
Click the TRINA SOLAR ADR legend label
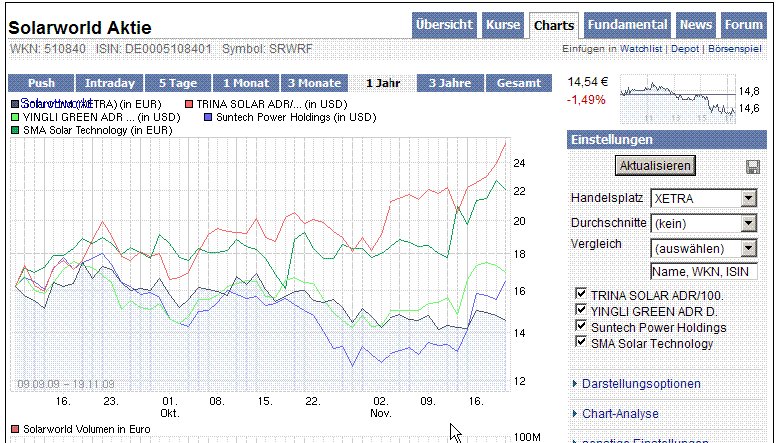tap(272, 104)
